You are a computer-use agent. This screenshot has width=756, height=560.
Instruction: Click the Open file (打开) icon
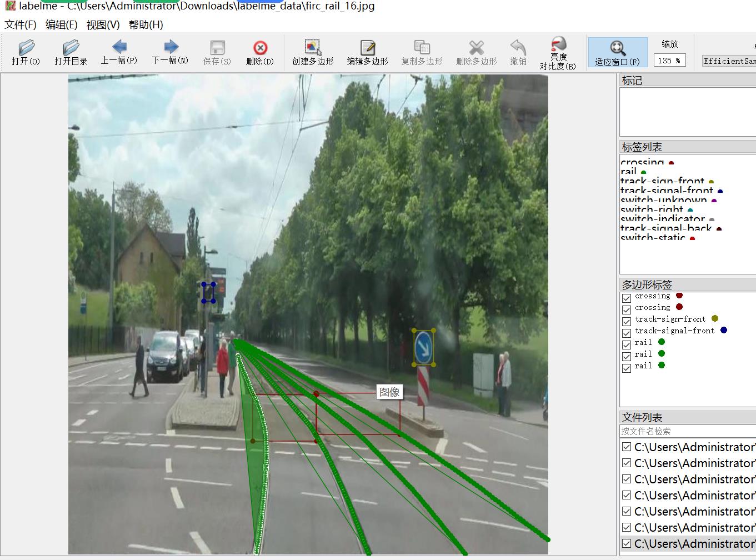26,52
